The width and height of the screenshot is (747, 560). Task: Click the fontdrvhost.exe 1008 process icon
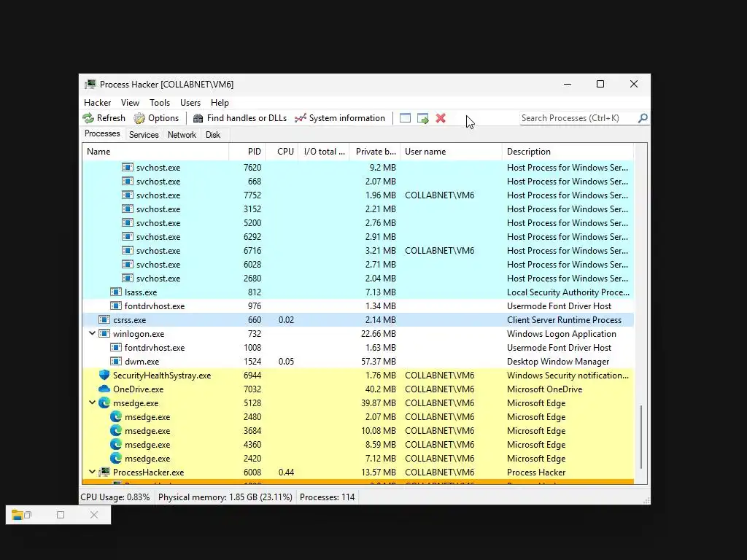(x=116, y=348)
